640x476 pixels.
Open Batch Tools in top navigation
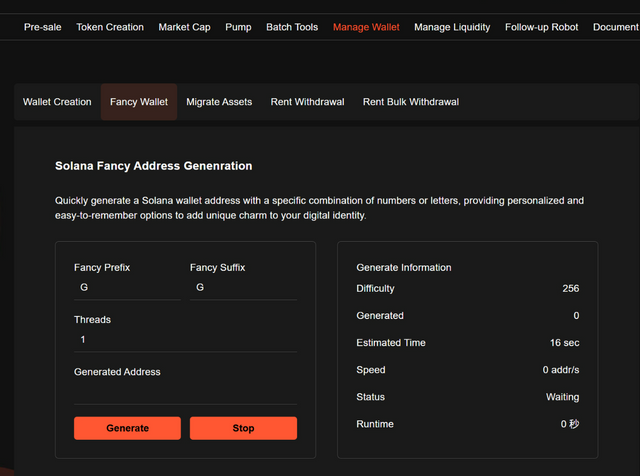pyautogui.click(x=292, y=27)
